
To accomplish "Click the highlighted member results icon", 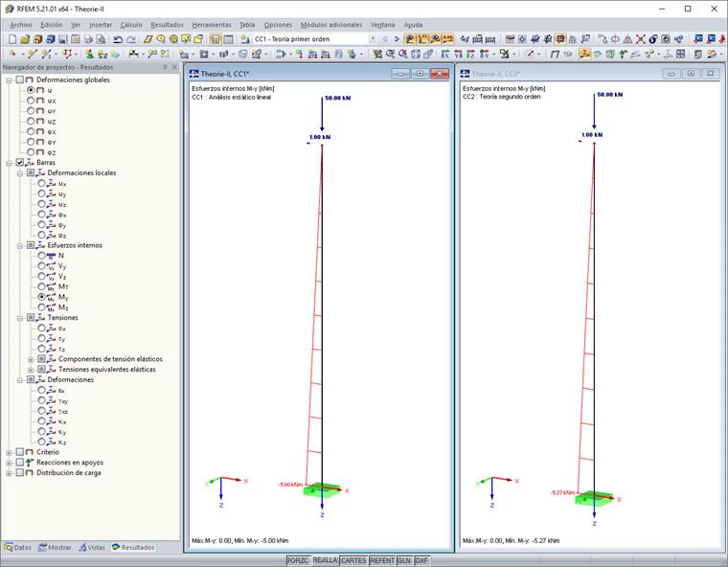I will 584,55.
